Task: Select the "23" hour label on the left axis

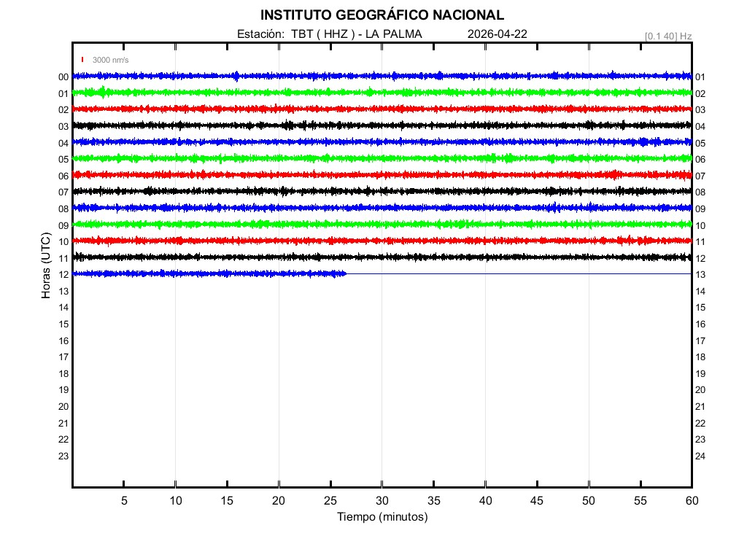Action: coord(63,456)
